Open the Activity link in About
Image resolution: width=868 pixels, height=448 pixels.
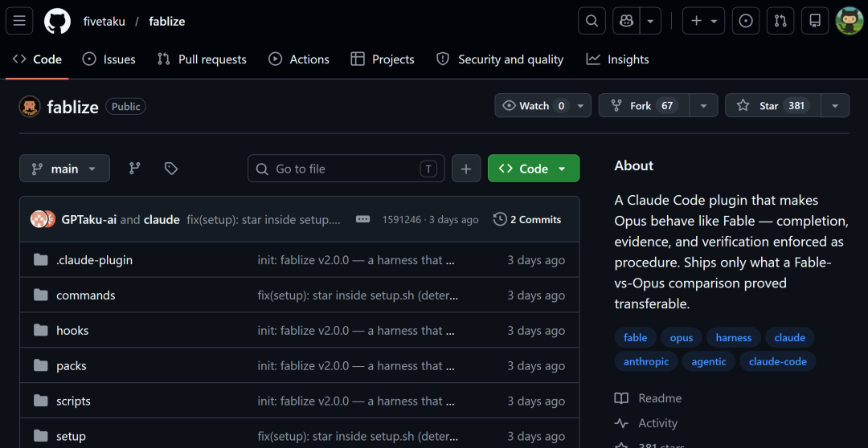click(x=657, y=423)
